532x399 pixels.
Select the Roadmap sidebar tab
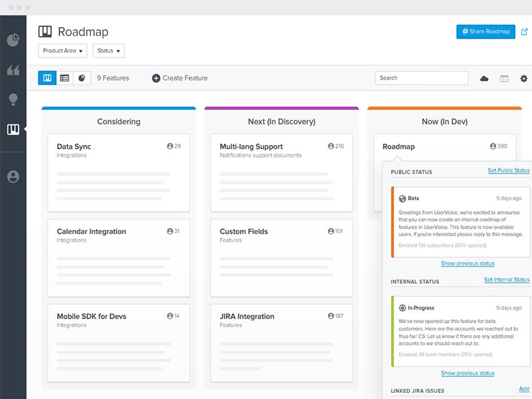[x=13, y=129]
